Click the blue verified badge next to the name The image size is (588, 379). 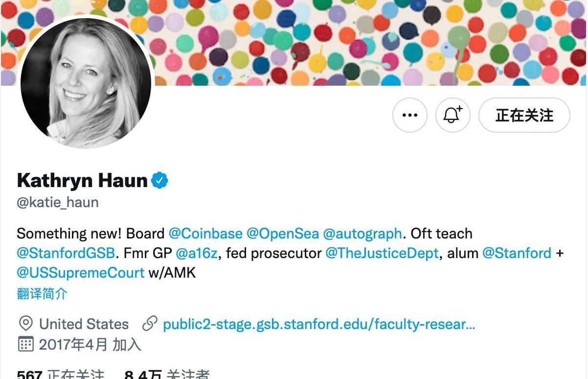pyautogui.click(x=159, y=181)
